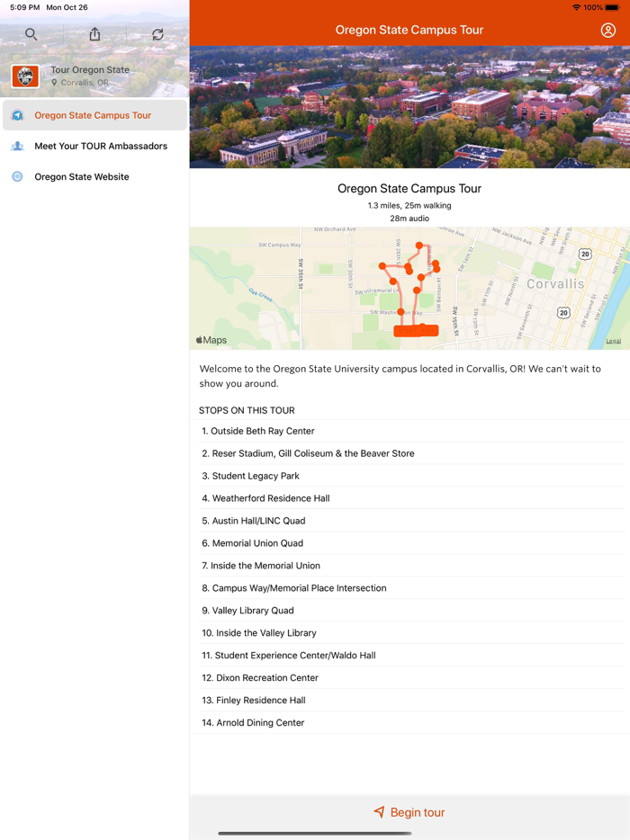Click the Oregon State Campus Tour sidebar icon

click(18, 115)
